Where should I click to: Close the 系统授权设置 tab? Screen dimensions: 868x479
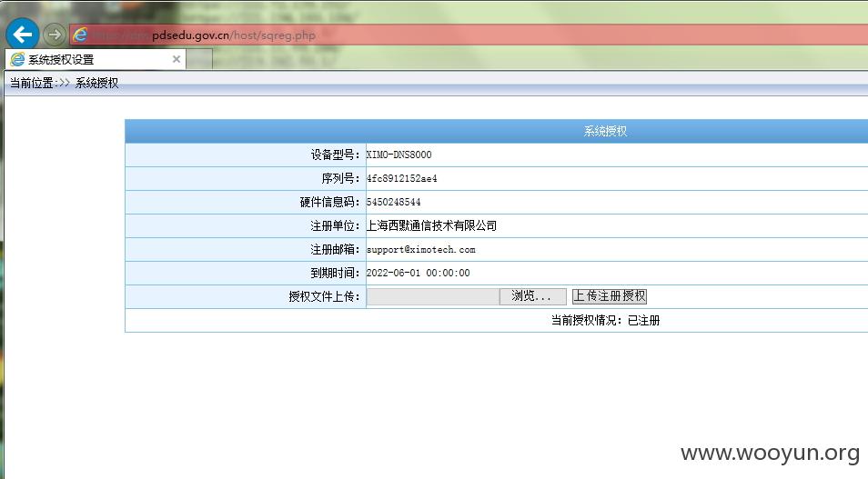tap(176, 59)
